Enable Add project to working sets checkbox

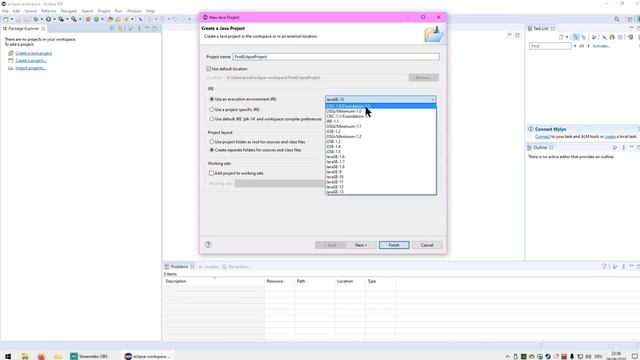pyautogui.click(x=211, y=173)
